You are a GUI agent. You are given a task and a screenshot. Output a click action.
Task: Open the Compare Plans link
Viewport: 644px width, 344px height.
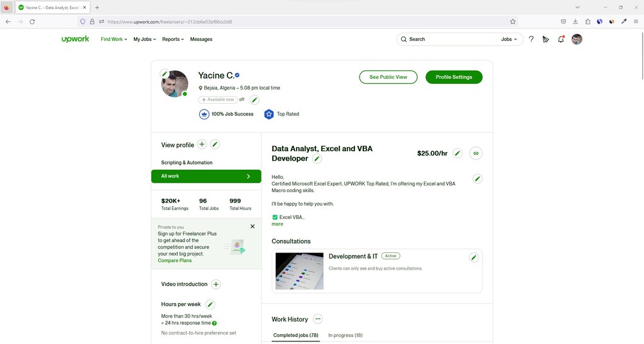pos(174,260)
